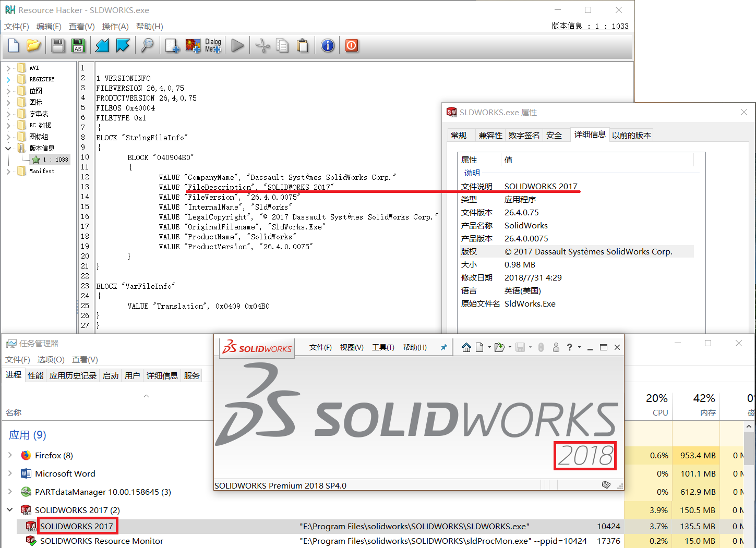Click the 2018 version badge on the SOLIDWORKS splash
Screen dimensions: 756x548
pos(585,455)
